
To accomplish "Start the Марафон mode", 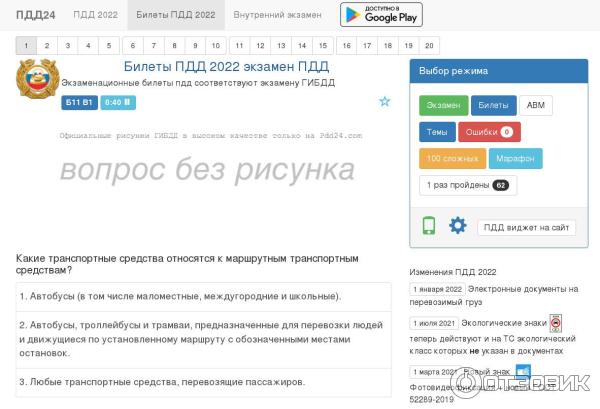I will point(515,158).
